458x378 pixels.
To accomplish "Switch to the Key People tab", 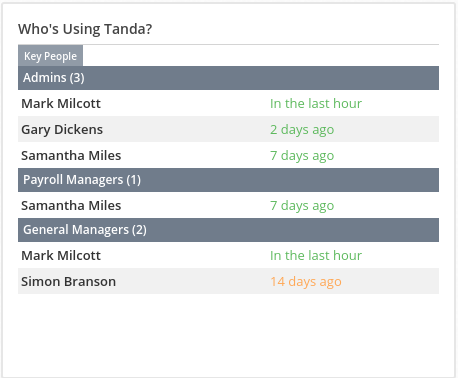I will click(x=50, y=56).
